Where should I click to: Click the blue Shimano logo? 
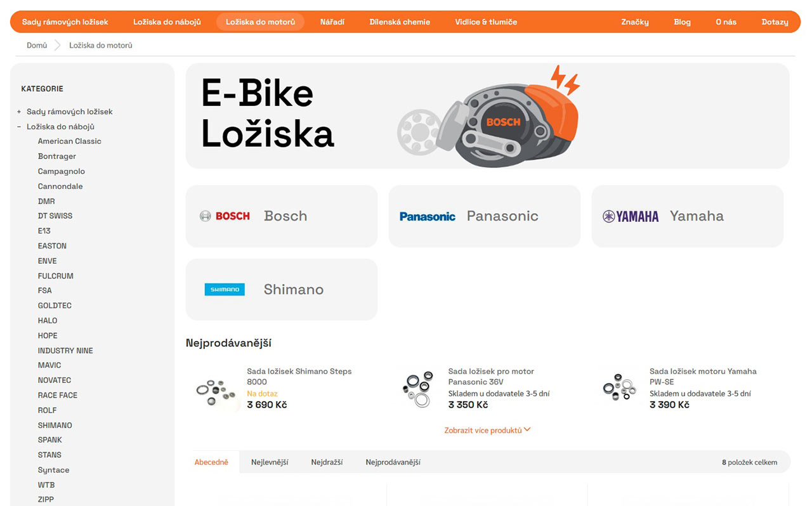point(225,290)
